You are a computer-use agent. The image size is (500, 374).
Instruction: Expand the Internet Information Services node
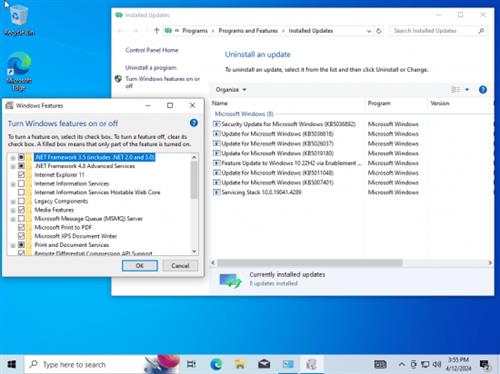(x=13, y=184)
